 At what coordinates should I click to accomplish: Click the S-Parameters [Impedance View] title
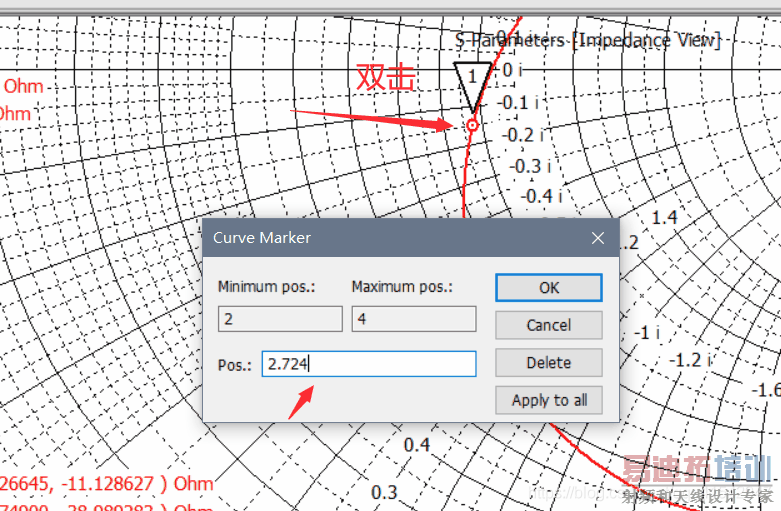pyautogui.click(x=588, y=40)
